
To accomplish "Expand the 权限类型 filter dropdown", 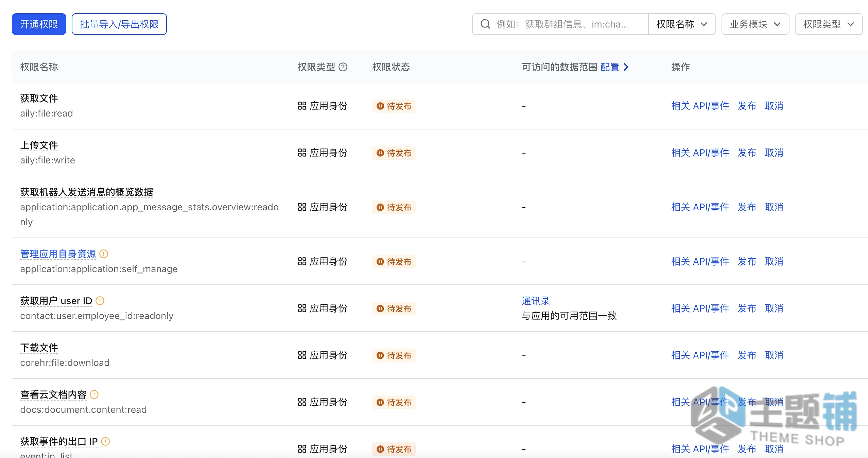I will point(829,24).
